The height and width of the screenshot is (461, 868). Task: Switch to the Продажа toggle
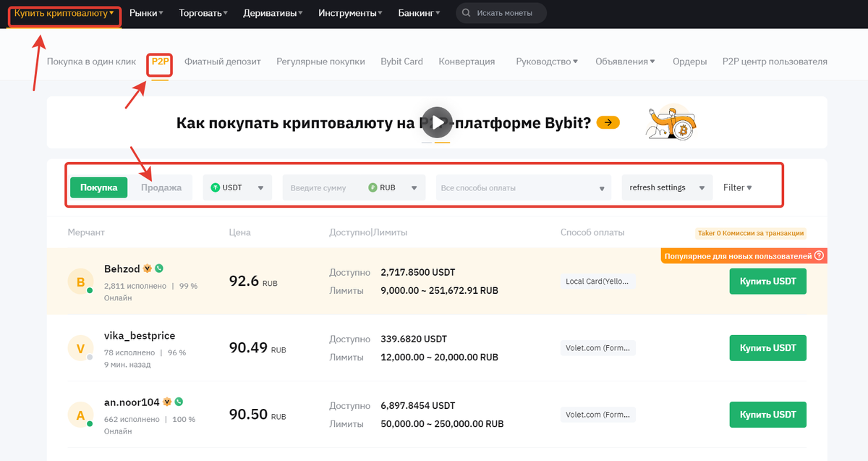pos(161,187)
